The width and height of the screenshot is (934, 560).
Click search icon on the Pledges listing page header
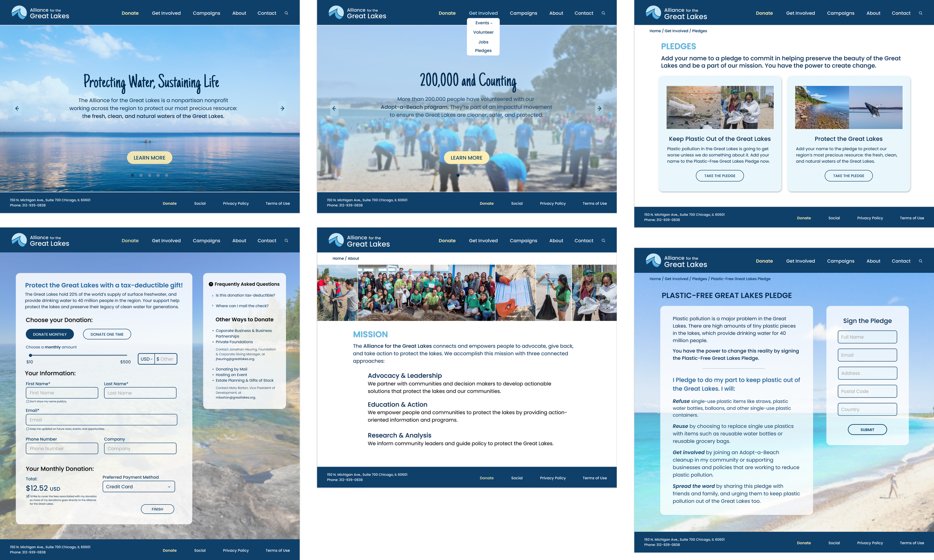[921, 13]
